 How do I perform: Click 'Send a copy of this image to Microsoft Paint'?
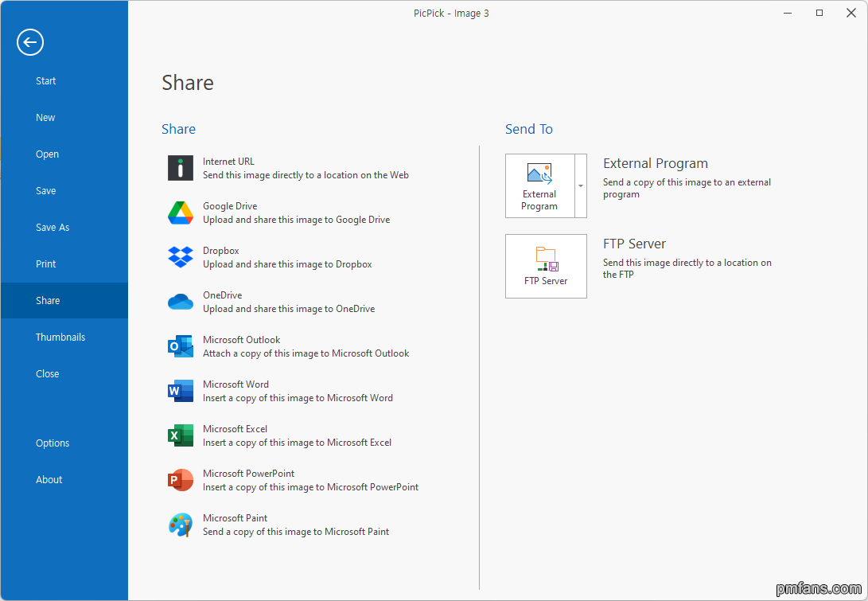click(x=296, y=532)
